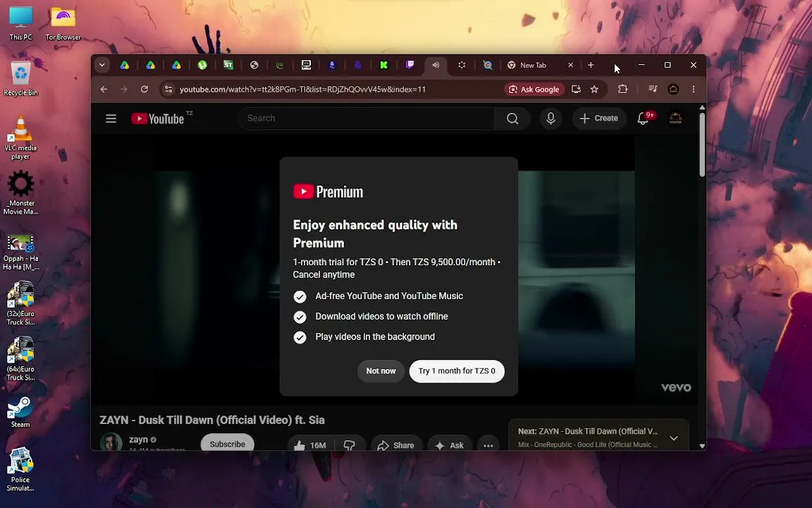Viewport: 812px width, 508px height.
Task: Open the zayn channel avatar
Action: 111,442
